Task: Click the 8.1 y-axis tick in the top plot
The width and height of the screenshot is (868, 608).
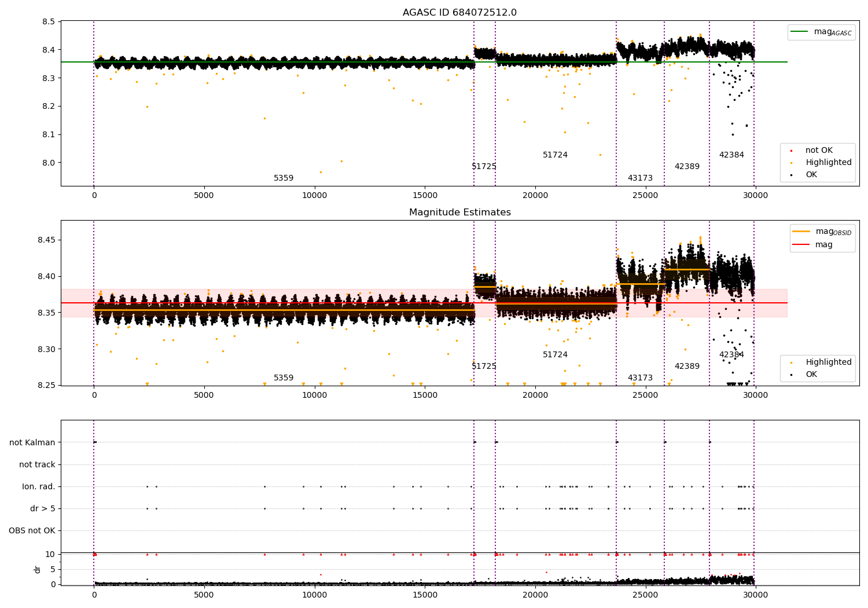Action: click(49, 134)
